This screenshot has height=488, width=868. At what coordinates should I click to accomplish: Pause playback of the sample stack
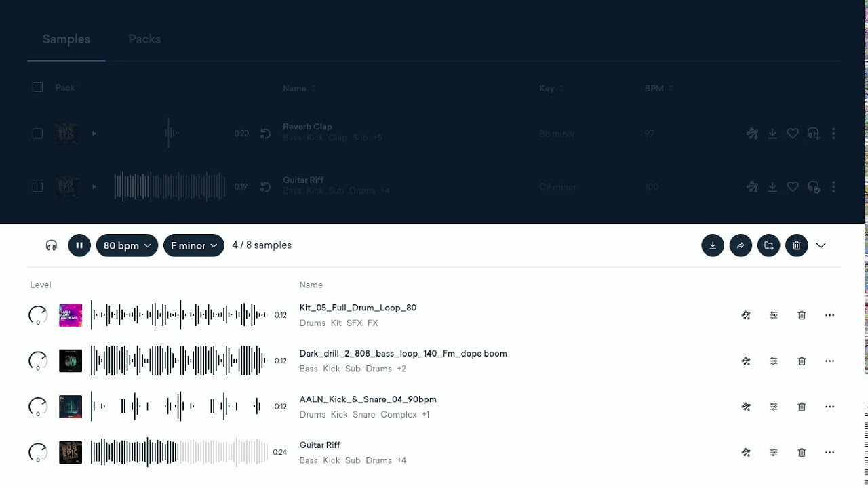[79, 245]
